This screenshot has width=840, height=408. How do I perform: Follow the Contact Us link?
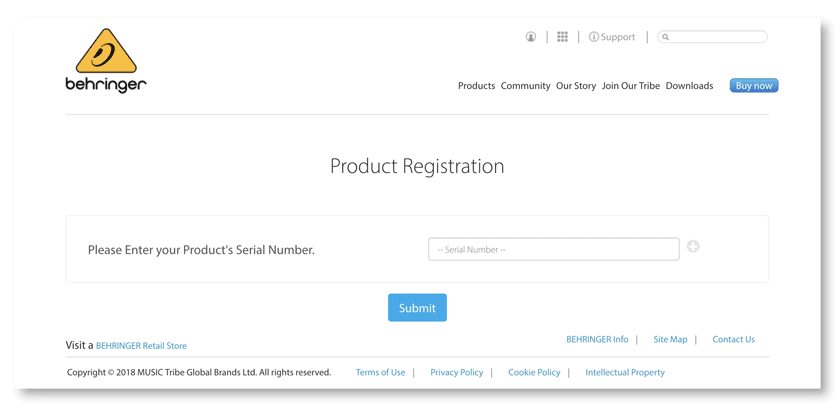point(733,339)
